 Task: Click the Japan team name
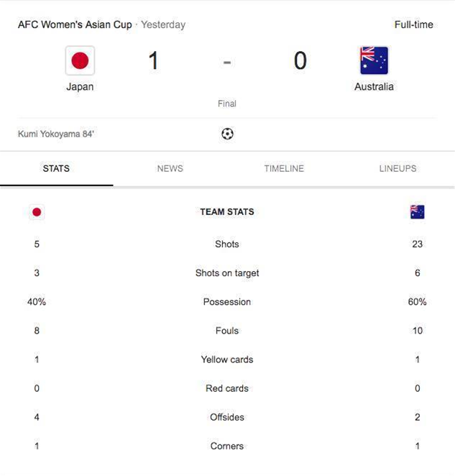[x=80, y=87]
